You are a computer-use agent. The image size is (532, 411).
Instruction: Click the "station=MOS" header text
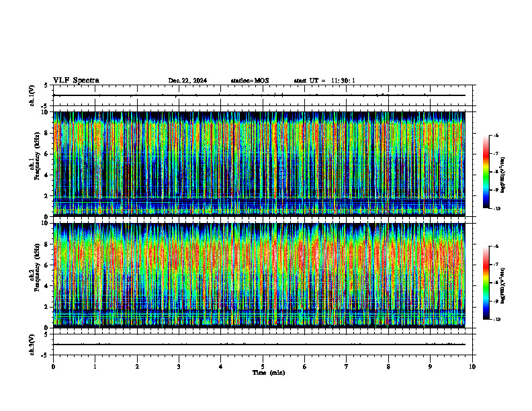pyautogui.click(x=250, y=81)
